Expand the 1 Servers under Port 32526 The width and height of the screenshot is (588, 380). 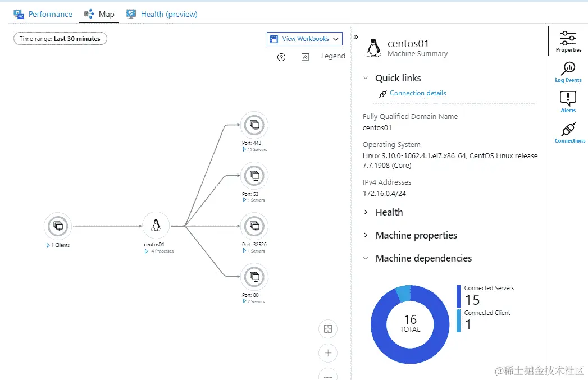(244, 251)
